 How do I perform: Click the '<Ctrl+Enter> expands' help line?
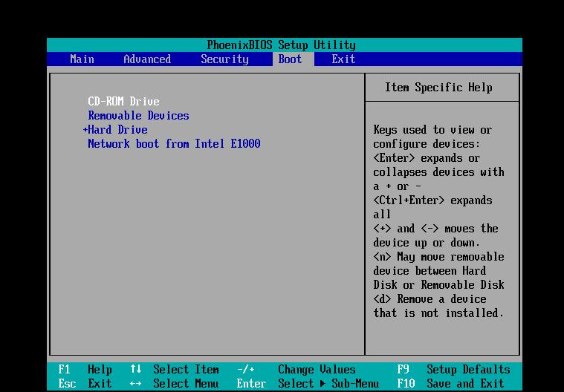(x=432, y=200)
